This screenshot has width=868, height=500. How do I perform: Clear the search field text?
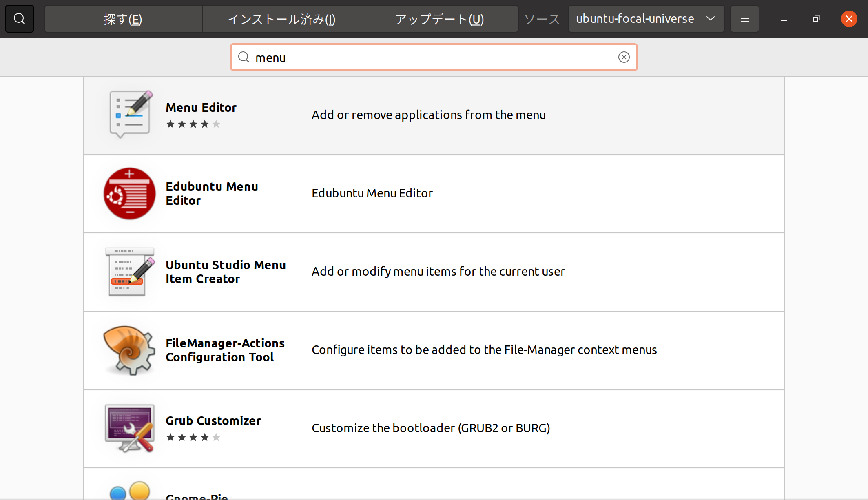click(x=624, y=57)
